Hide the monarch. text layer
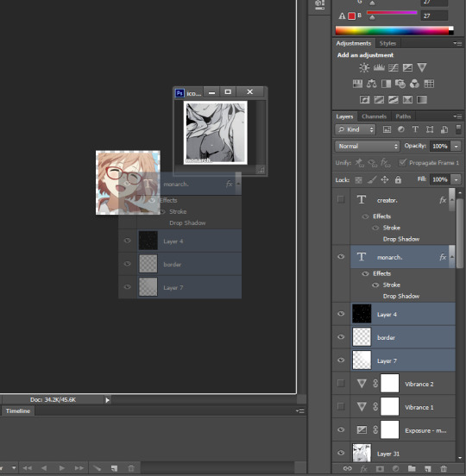466x476 pixels. click(x=341, y=257)
